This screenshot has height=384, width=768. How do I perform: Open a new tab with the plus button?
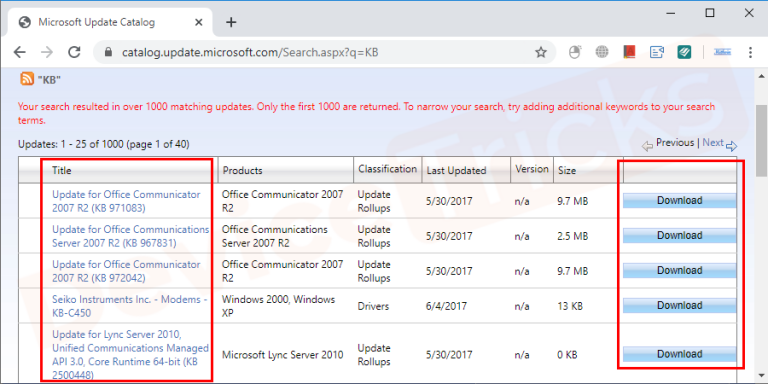pyautogui.click(x=231, y=22)
